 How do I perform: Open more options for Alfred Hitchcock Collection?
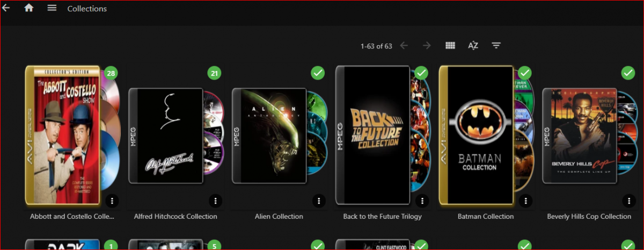[x=215, y=201]
